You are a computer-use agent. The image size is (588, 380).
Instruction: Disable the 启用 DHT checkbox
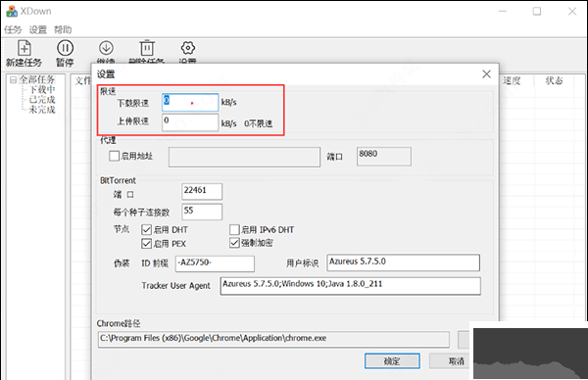point(146,229)
